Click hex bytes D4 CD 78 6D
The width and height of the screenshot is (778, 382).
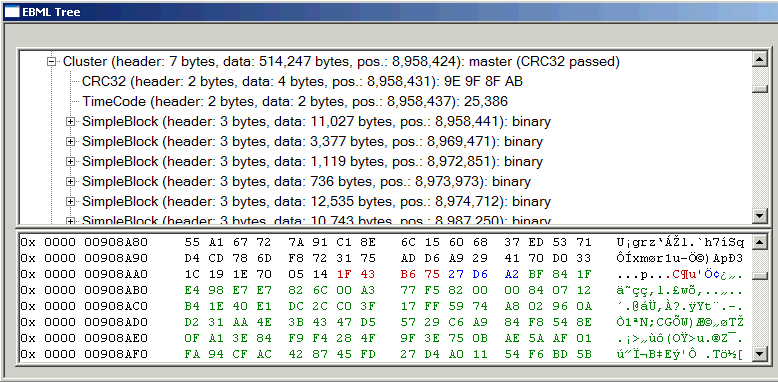pyautogui.click(x=228, y=258)
